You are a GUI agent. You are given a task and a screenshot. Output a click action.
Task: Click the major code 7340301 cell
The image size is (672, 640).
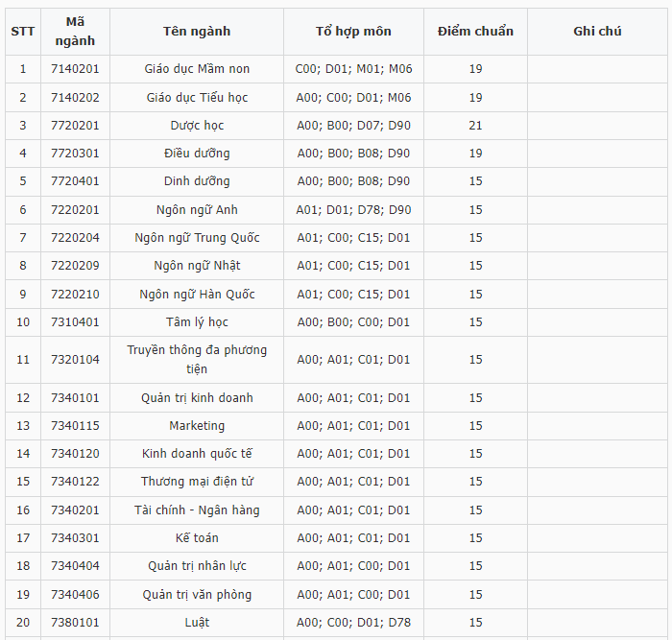[x=75, y=538]
